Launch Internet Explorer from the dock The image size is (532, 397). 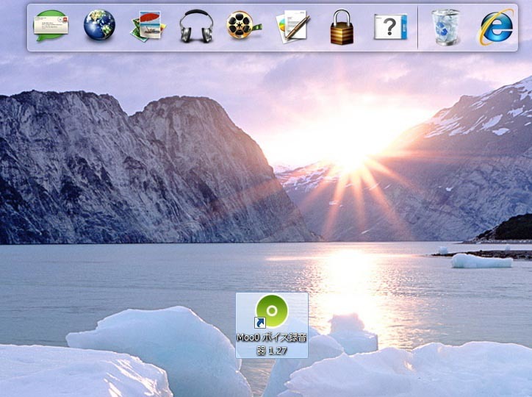(496, 27)
